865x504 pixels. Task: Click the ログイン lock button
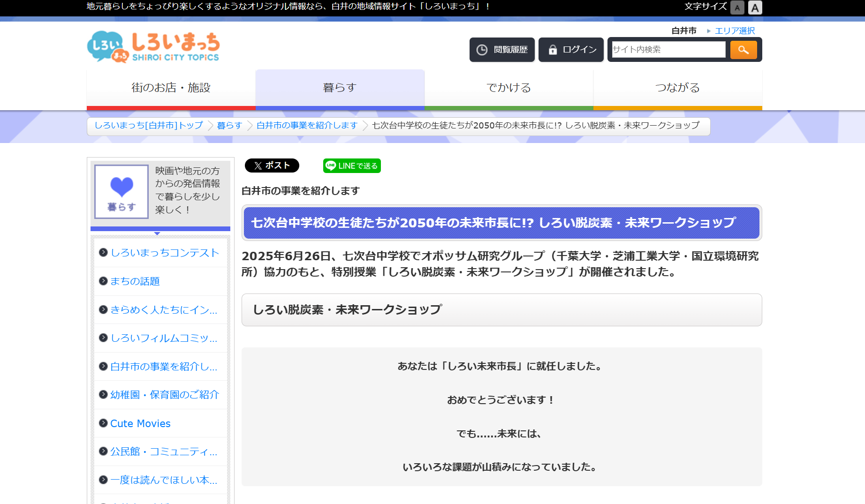(x=571, y=50)
